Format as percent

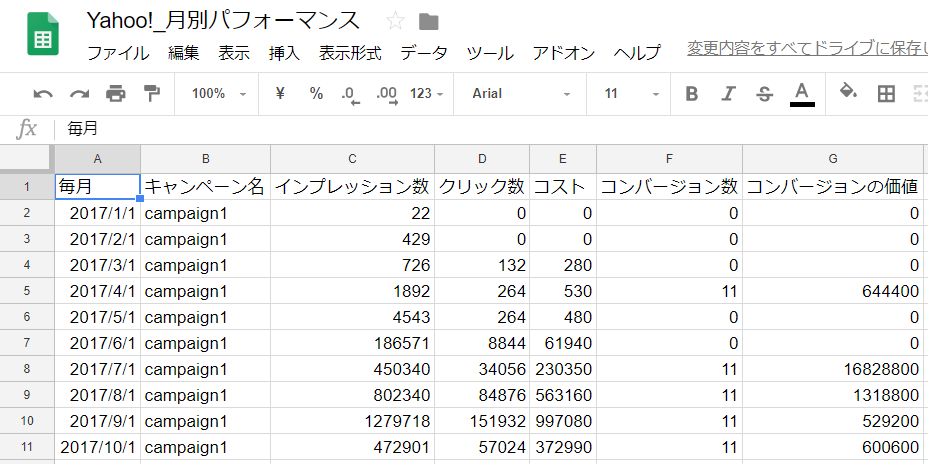pos(317,93)
